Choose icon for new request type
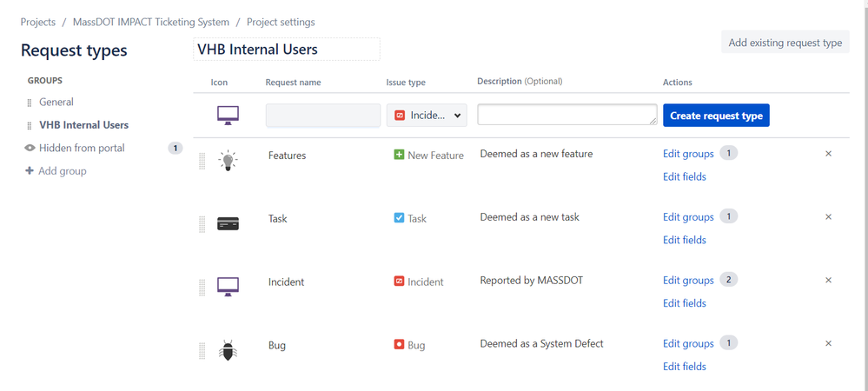Image resolution: width=868 pixels, height=391 pixels. coord(228,115)
